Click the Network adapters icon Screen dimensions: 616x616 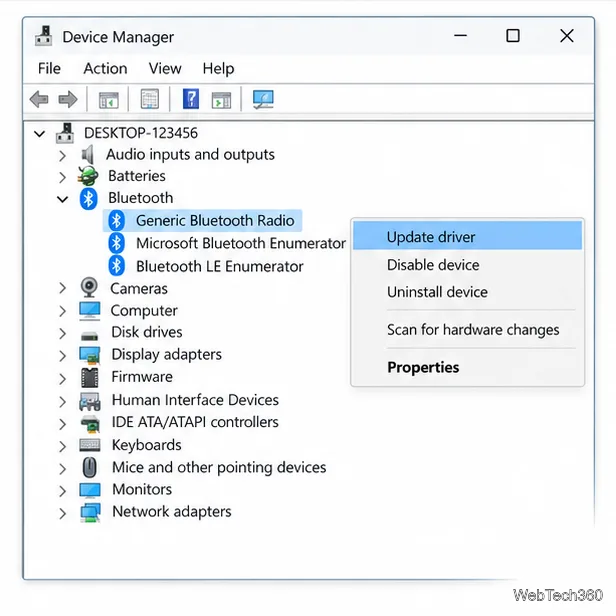(x=90, y=513)
